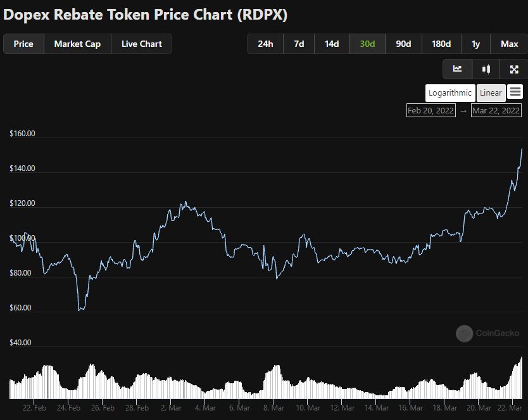Select the 30d time range
The image size is (528, 420).
[367, 44]
